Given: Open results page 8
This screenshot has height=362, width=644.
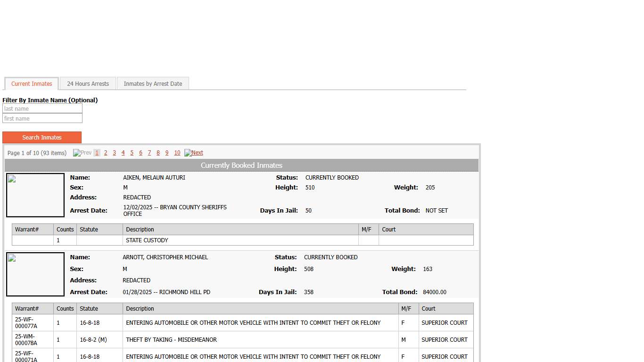Looking at the screenshot, I should click(x=158, y=153).
